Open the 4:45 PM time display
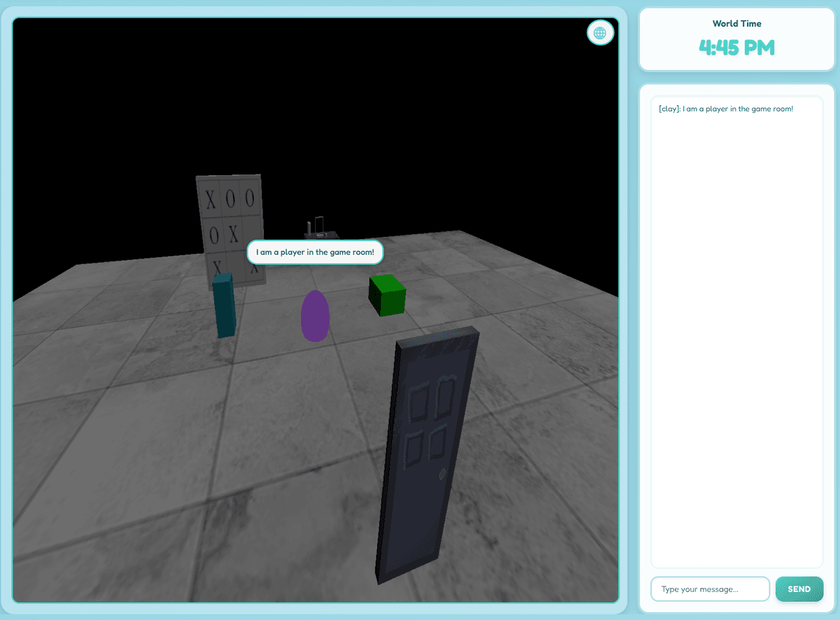The height and width of the screenshot is (620, 840). [736, 48]
